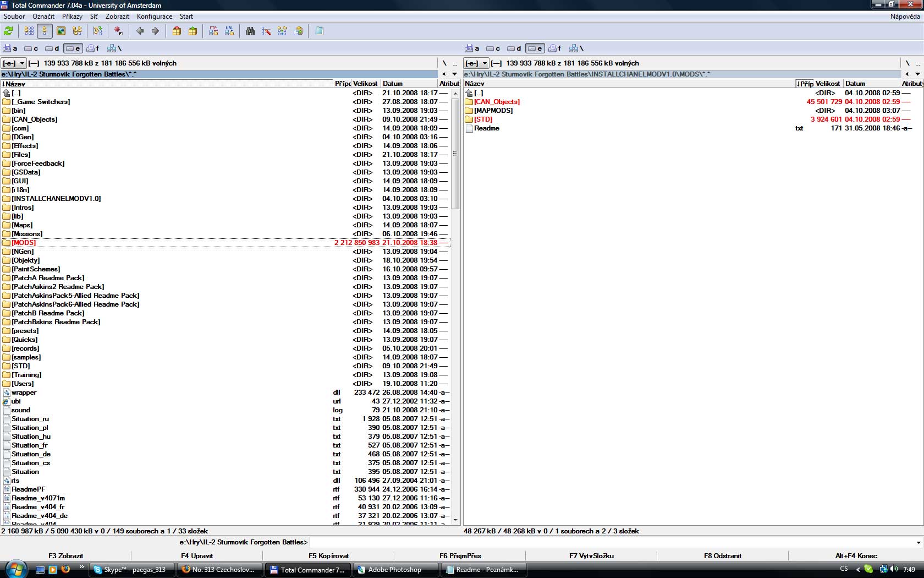The image size is (924, 578).
Task: Go back with the left arrow icon
Action: point(140,31)
